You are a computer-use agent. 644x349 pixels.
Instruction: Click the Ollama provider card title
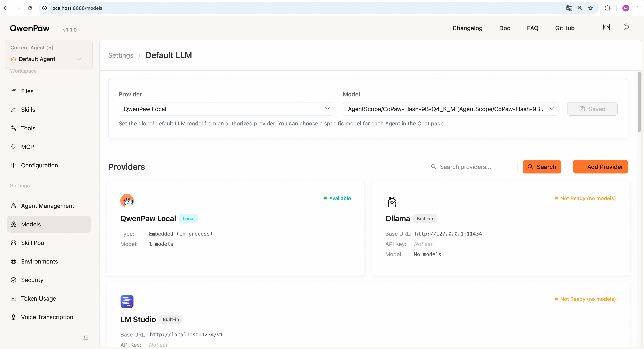tap(397, 218)
